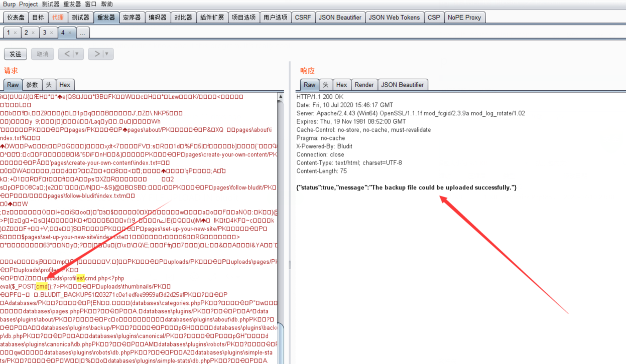The width and height of the screenshot is (626, 364).
Task: Select repeater tab 2
Action: [x=26, y=33]
